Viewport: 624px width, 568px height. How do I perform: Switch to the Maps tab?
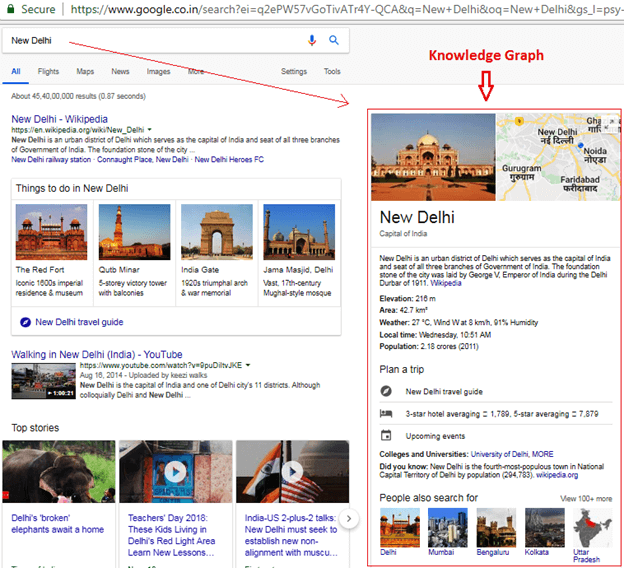coord(85,72)
